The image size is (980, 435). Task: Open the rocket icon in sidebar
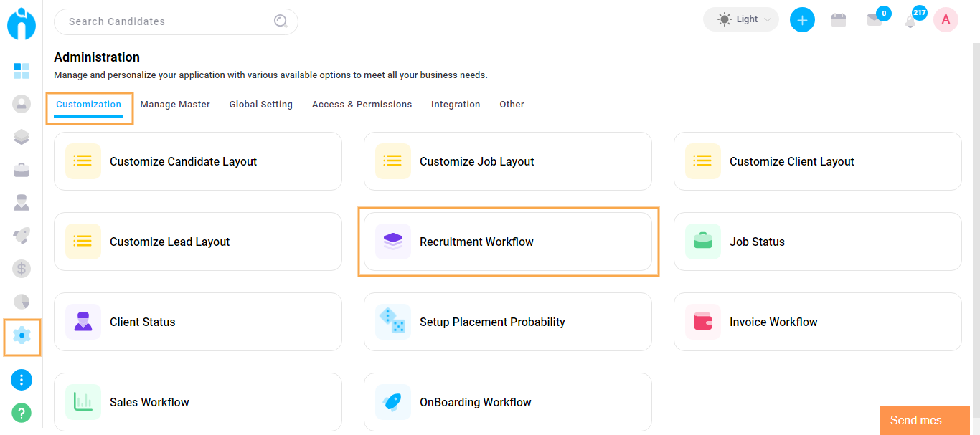22,236
